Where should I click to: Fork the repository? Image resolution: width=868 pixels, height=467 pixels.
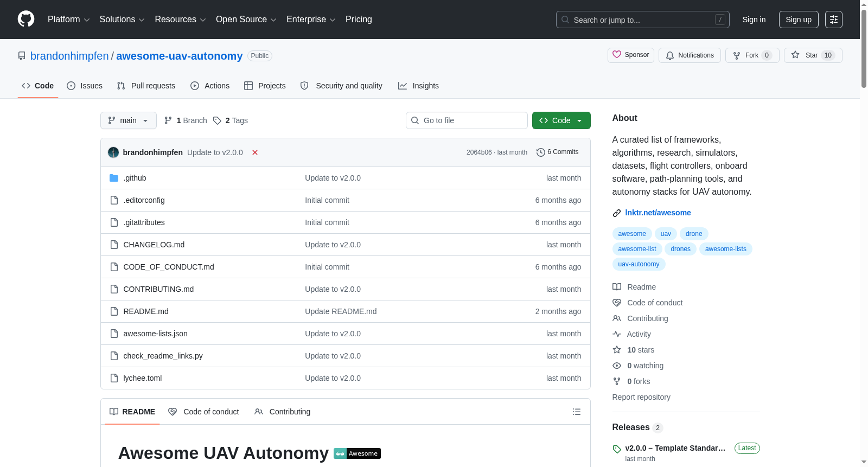(x=752, y=55)
